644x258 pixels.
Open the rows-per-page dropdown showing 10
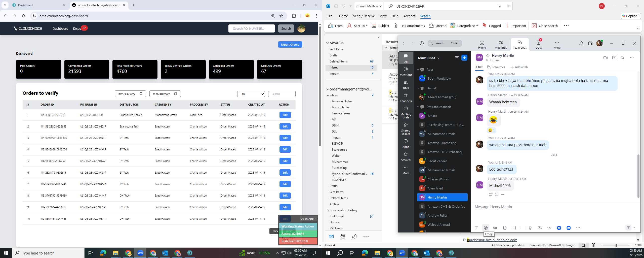coord(251,94)
